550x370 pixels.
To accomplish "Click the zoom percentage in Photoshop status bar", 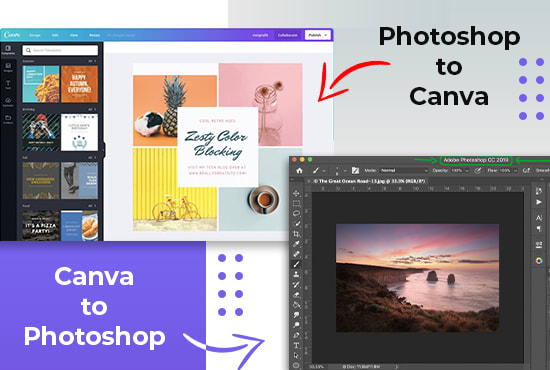I will (x=316, y=367).
